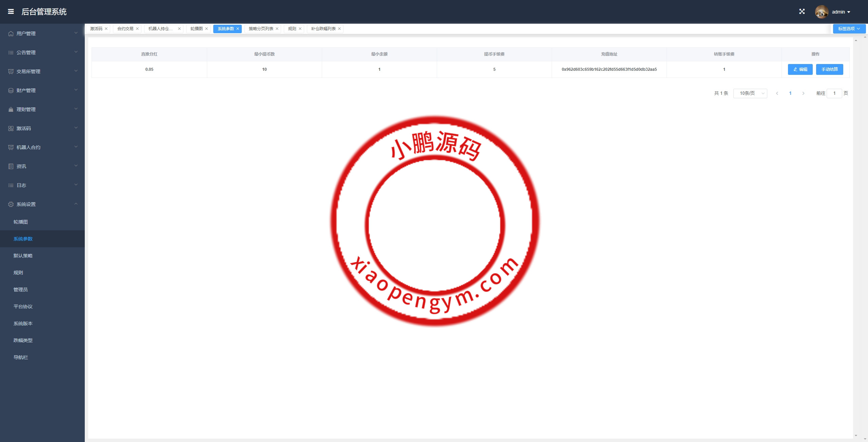Click the 系统设置 gear icon
Screen dimensions: 868x442
point(9,204)
